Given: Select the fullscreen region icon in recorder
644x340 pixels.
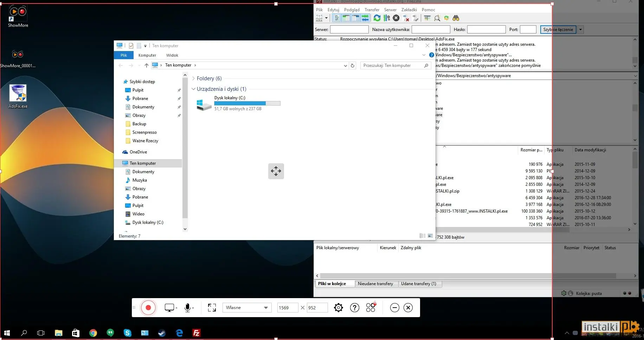Looking at the screenshot, I should [212, 308].
